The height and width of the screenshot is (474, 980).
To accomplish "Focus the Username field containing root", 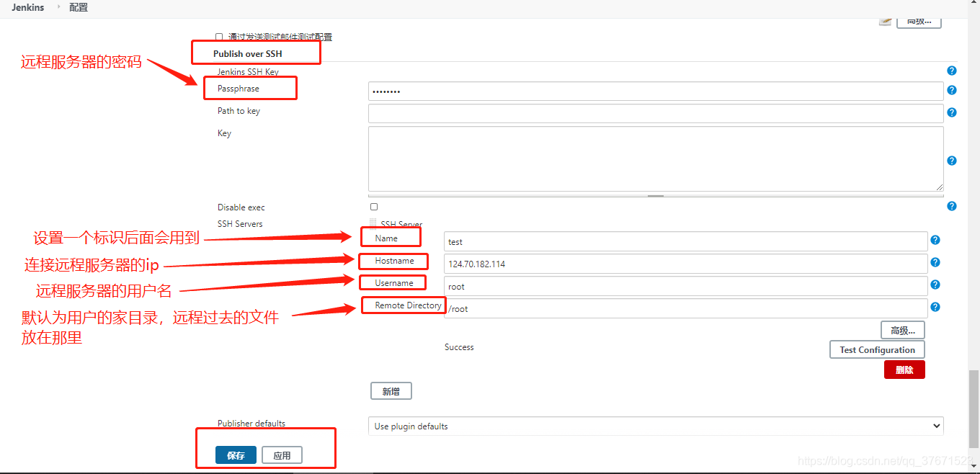I will (685, 286).
